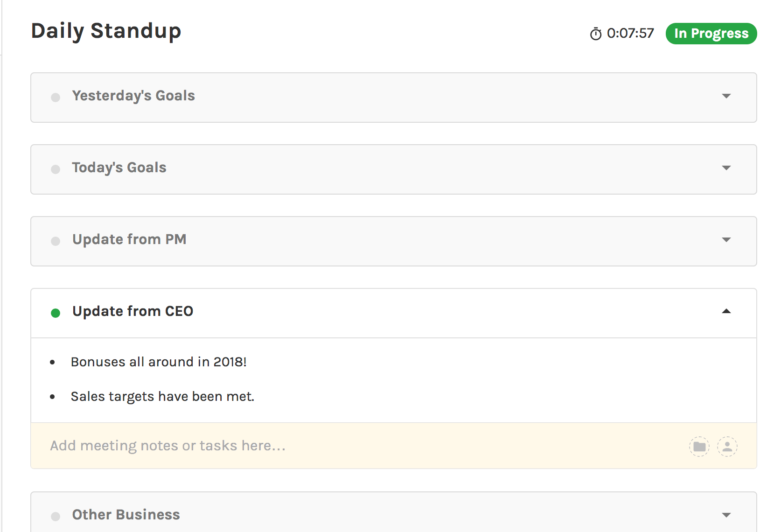The image size is (767, 532).
Task: Click the 0:07:57 meeting timer
Action: click(x=630, y=34)
